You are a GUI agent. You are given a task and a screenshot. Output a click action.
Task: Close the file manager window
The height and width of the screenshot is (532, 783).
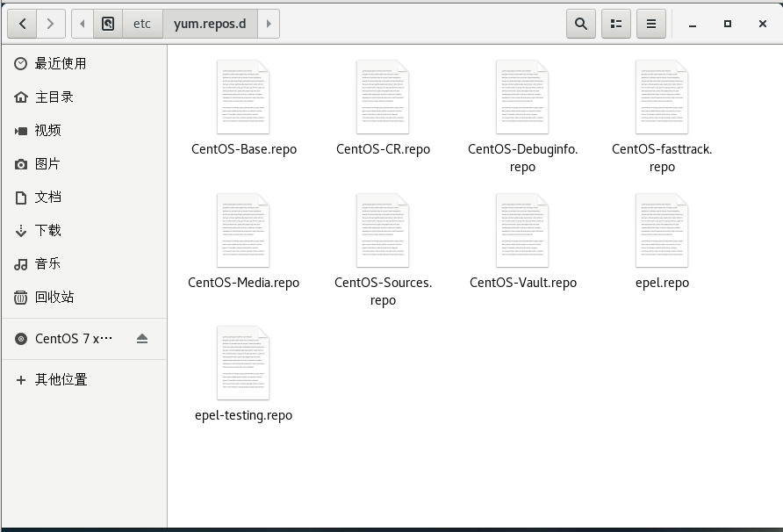click(x=763, y=24)
